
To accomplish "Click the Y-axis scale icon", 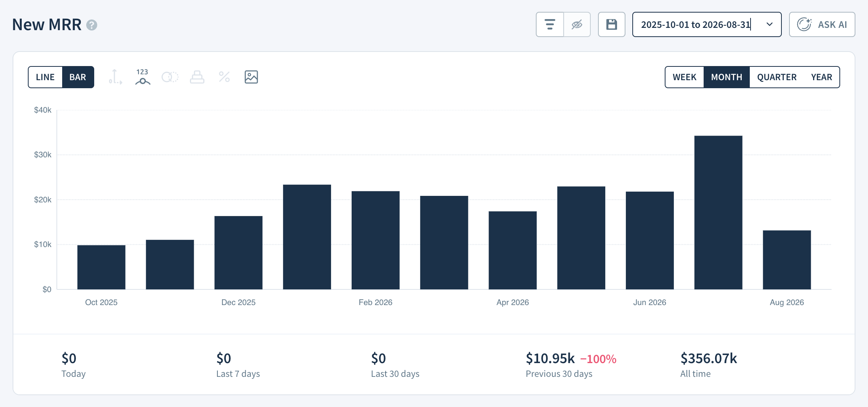I will (x=115, y=77).
